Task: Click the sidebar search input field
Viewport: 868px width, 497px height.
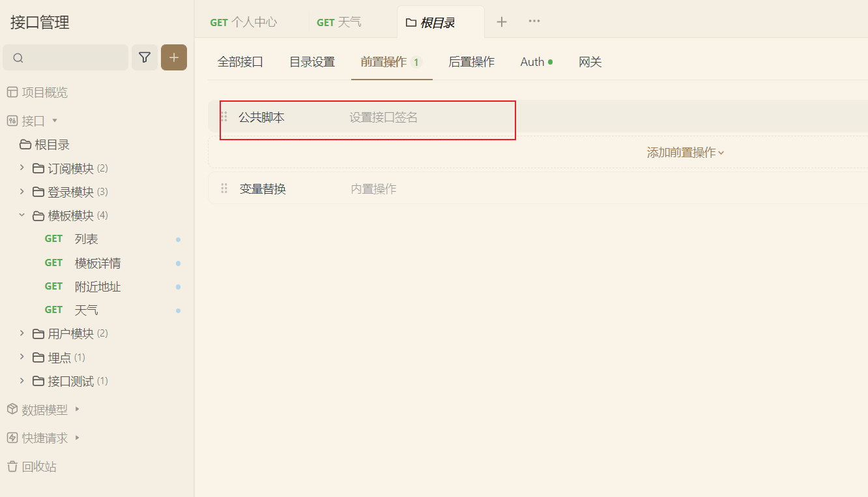Action: pos(72,57)
